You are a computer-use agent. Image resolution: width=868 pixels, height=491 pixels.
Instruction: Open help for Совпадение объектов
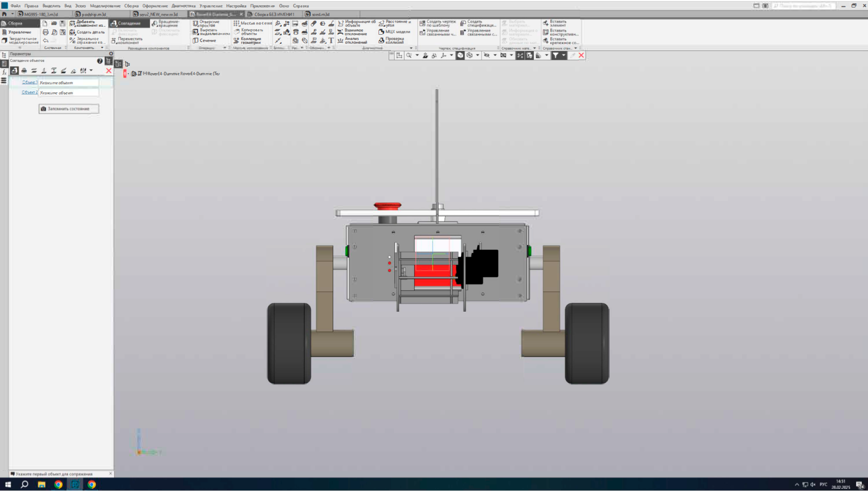coord(100,61)
